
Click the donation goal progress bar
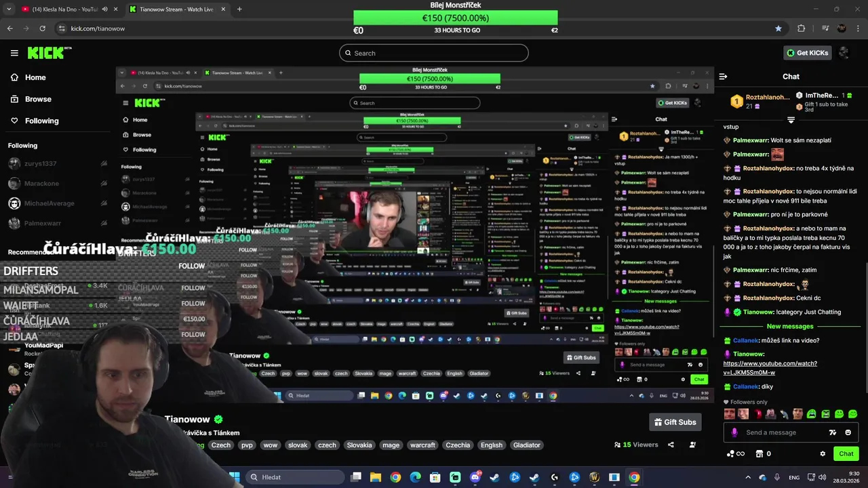pos(455,18)
